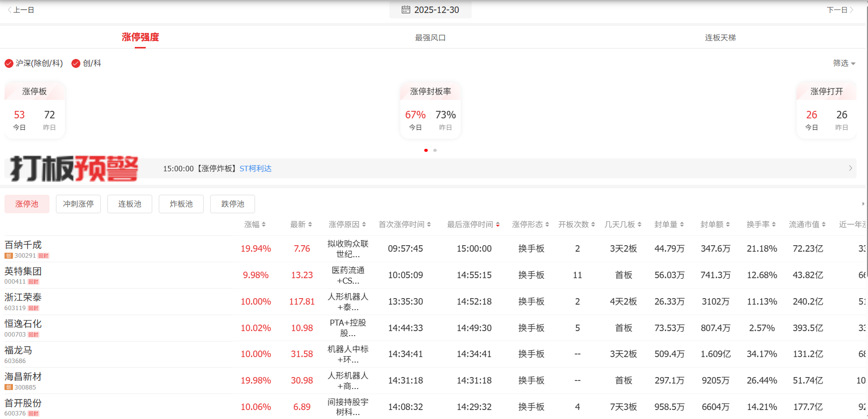Open the 筛选 dropdown

pos(844,63)
